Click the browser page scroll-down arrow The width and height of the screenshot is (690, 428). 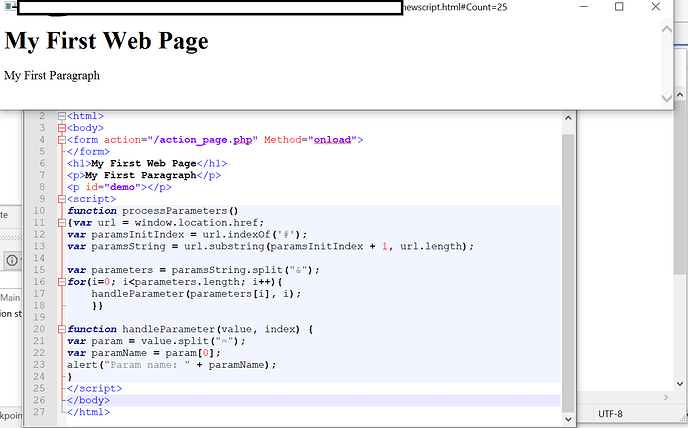coord(667,98)
